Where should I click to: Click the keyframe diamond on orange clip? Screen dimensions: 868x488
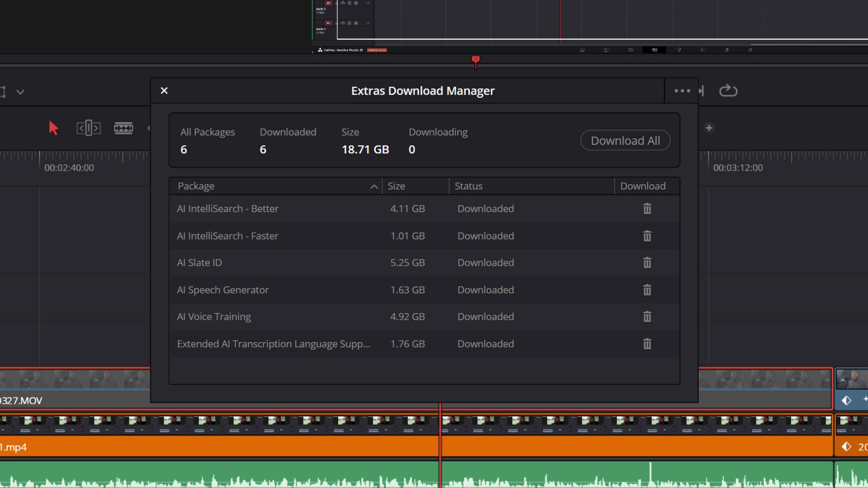tap(846, 447)
